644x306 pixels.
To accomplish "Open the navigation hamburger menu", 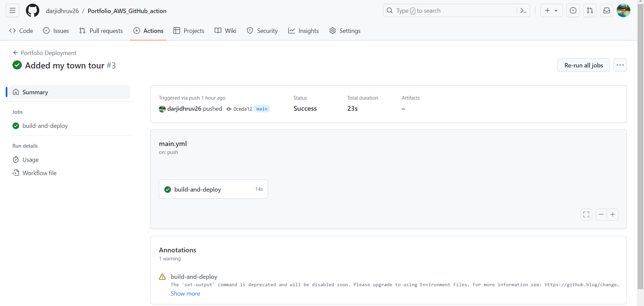I will pos(12,10).
